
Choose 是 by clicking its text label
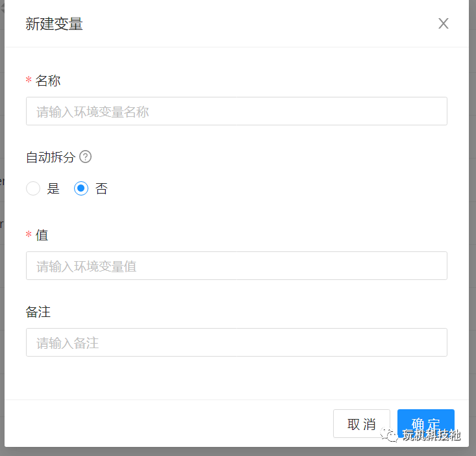coord(53,188)
